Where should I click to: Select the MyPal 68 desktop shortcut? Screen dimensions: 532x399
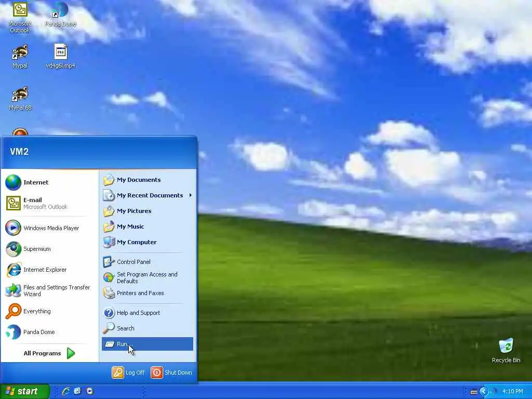[20, 98]
